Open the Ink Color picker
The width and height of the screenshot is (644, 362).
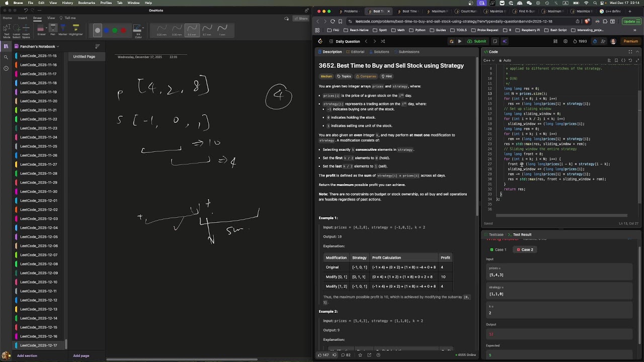tap(137, 31)
